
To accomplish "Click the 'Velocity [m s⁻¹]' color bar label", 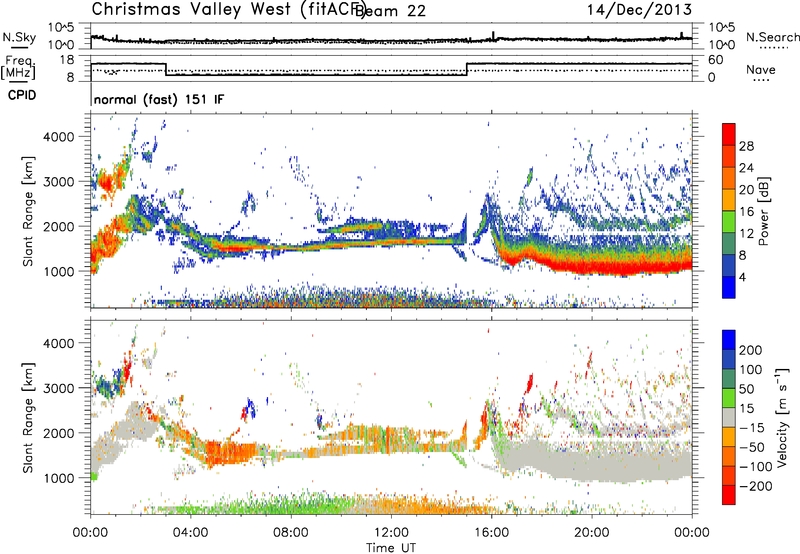I will tap(781, 417).
